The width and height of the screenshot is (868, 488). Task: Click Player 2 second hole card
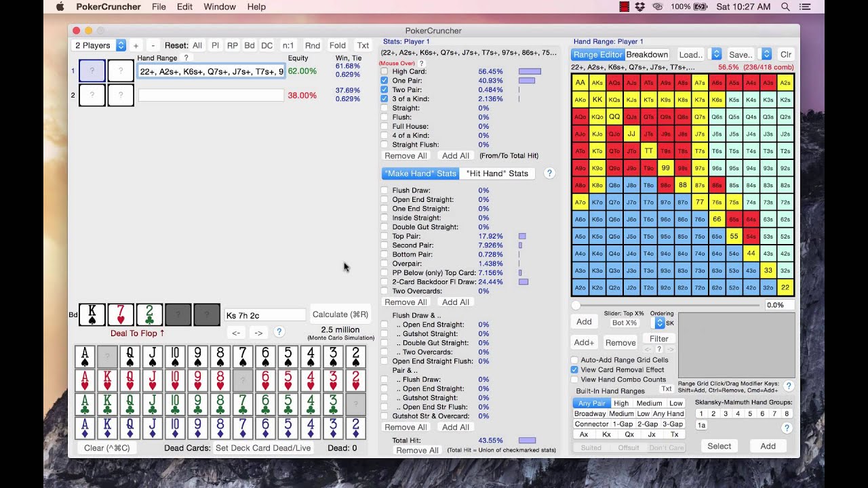pos(121,96)
